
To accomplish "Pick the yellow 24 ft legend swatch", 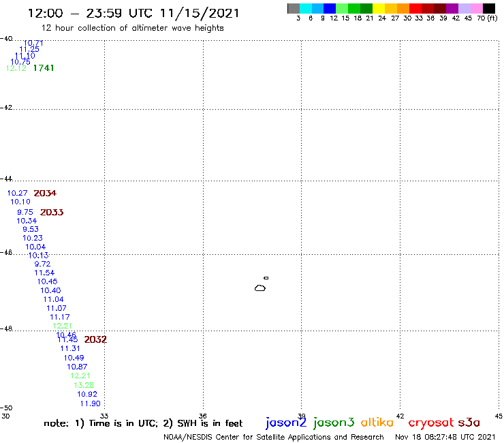I will [379, 8].
